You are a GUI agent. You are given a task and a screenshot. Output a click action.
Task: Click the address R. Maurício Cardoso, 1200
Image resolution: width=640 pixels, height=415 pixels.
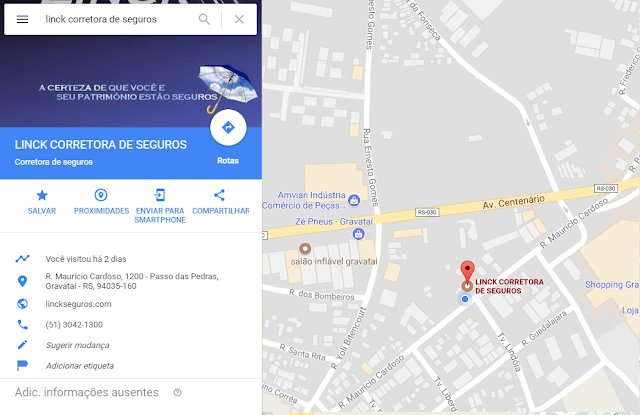click(x=132, y=281)
